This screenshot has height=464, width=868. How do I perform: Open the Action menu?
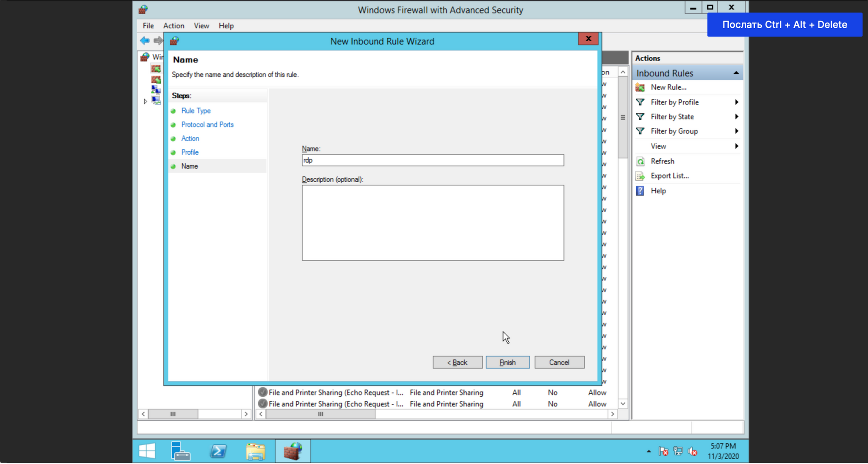click(x=174, y=26)
